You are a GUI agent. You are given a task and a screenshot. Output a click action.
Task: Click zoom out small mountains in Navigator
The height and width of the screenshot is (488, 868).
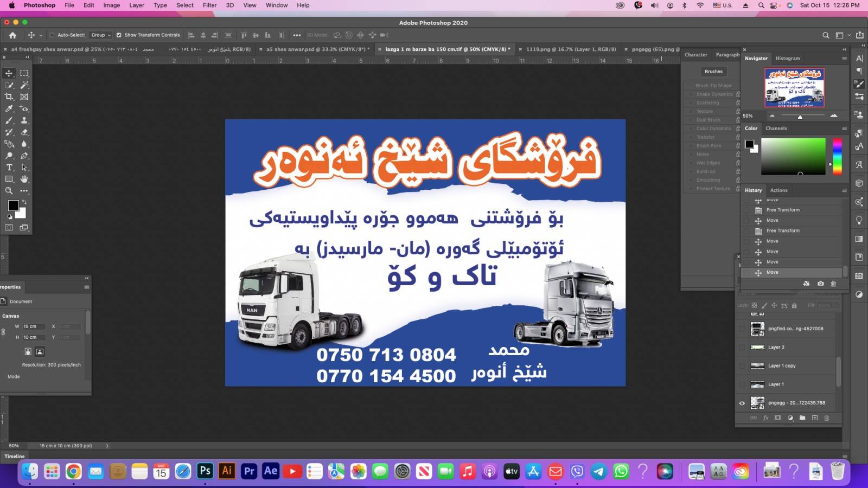pos(772,115)
